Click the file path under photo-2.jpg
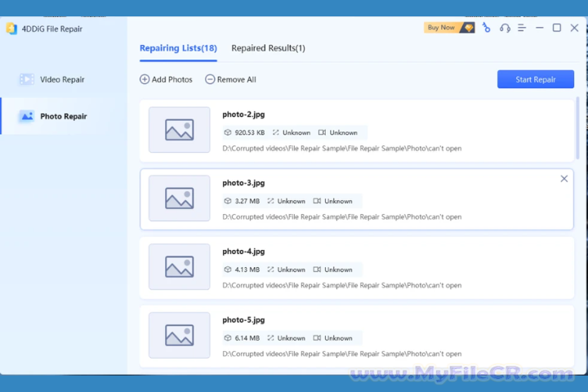The image size is (588, 392). click(341, 149)
